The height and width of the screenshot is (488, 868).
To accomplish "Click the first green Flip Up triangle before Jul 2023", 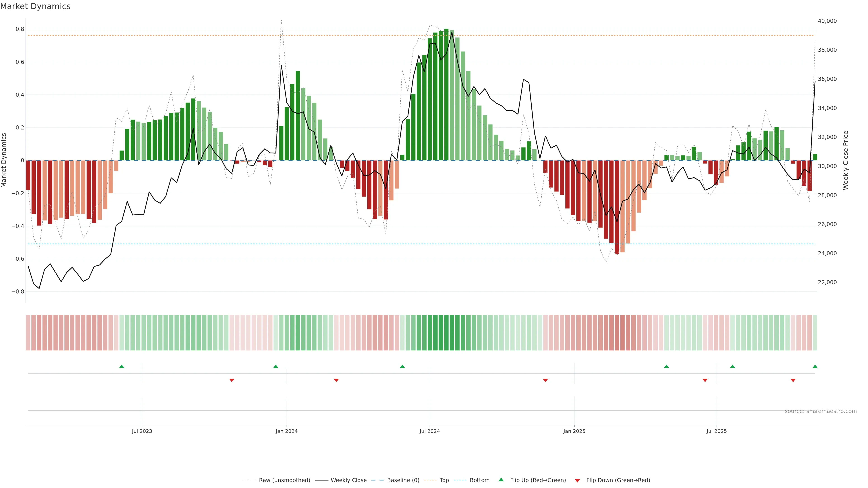I will [122, 366].
